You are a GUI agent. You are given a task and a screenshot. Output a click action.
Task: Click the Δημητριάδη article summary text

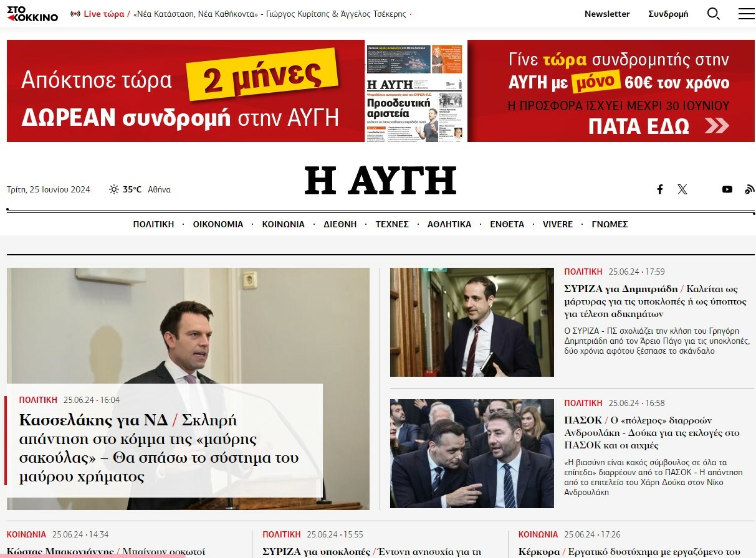pos(656,340)
